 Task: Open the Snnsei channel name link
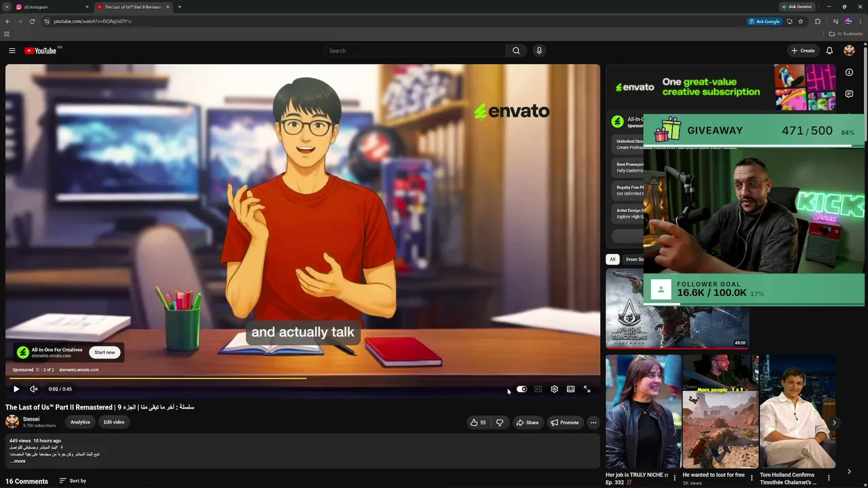[31, 419]
